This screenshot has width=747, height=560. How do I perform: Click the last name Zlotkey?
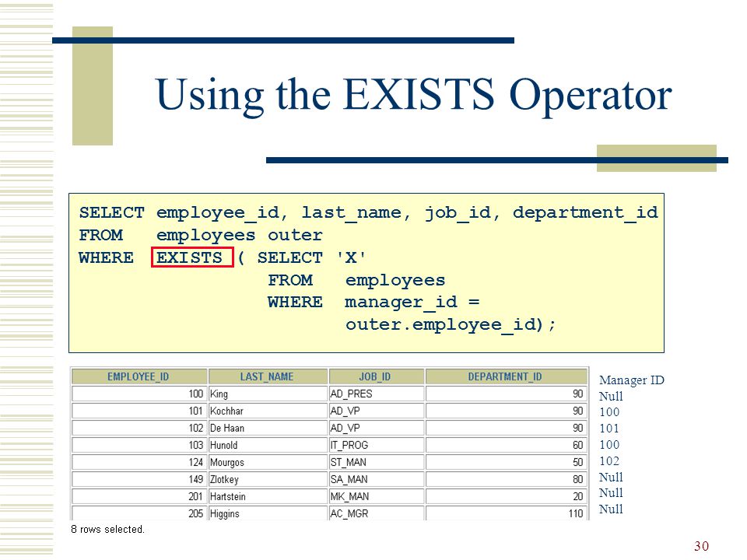pos(268,480)
